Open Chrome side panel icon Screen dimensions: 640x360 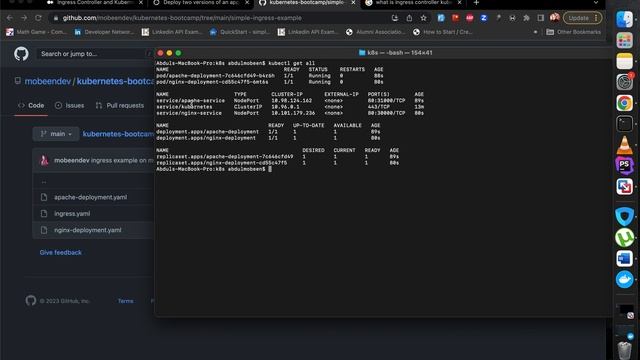[540, 18]
